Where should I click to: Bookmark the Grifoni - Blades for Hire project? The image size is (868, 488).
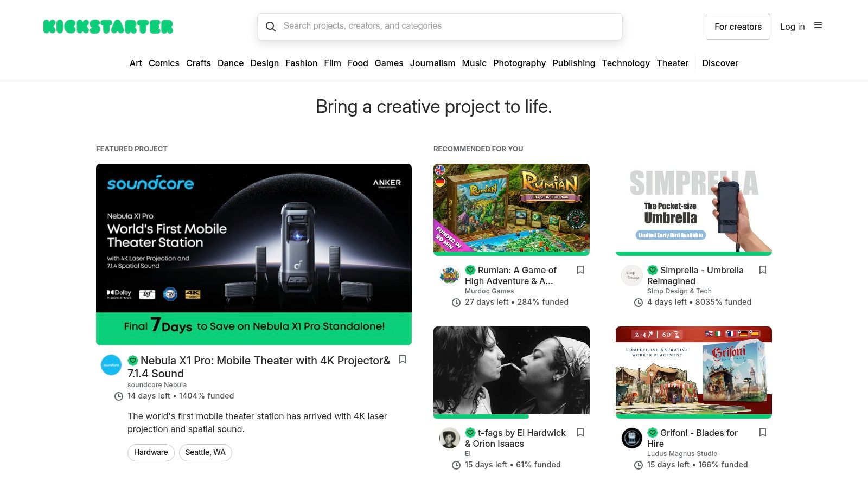pyautogui.click(x=763, y=432)
